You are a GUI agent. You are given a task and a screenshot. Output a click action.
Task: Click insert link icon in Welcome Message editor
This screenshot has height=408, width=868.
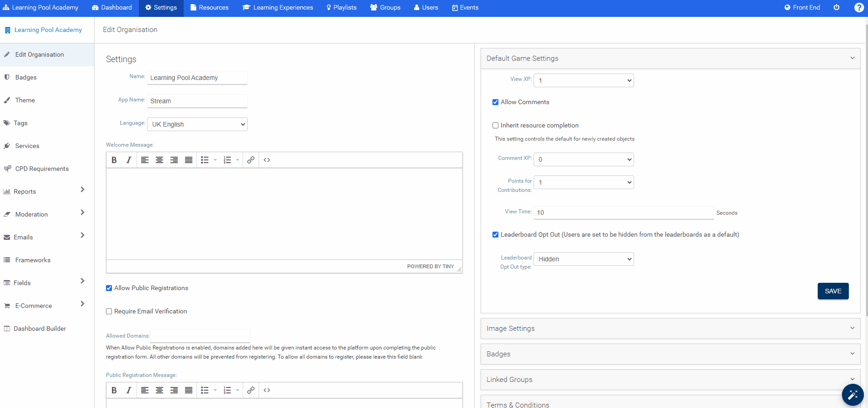tap(251, 160)
